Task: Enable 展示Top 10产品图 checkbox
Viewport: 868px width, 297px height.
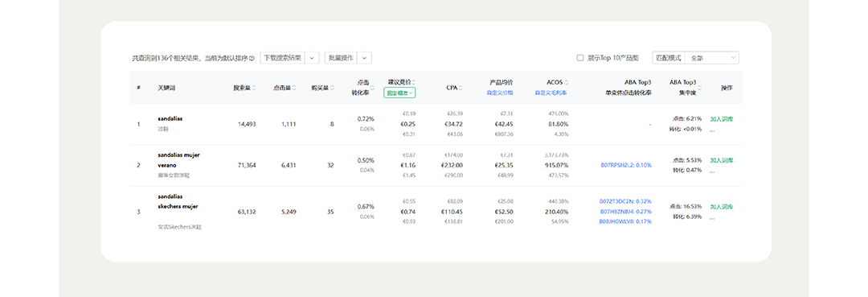Action: 580,58
